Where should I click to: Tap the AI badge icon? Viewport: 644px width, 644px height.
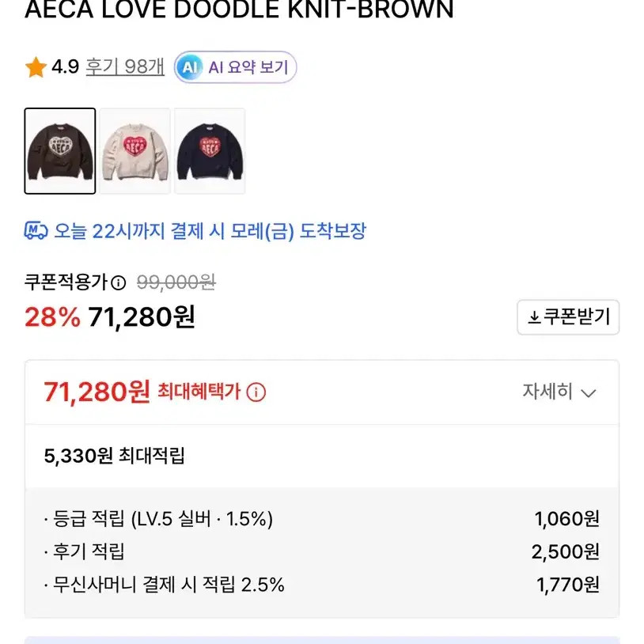(x=189, y=67)
